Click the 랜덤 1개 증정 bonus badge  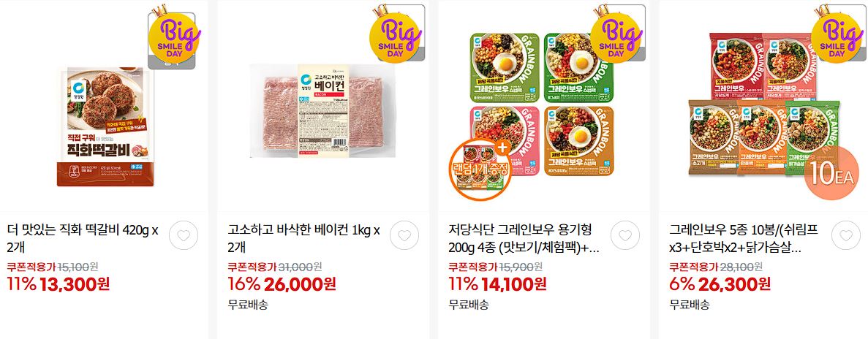[x=480, y=169]
